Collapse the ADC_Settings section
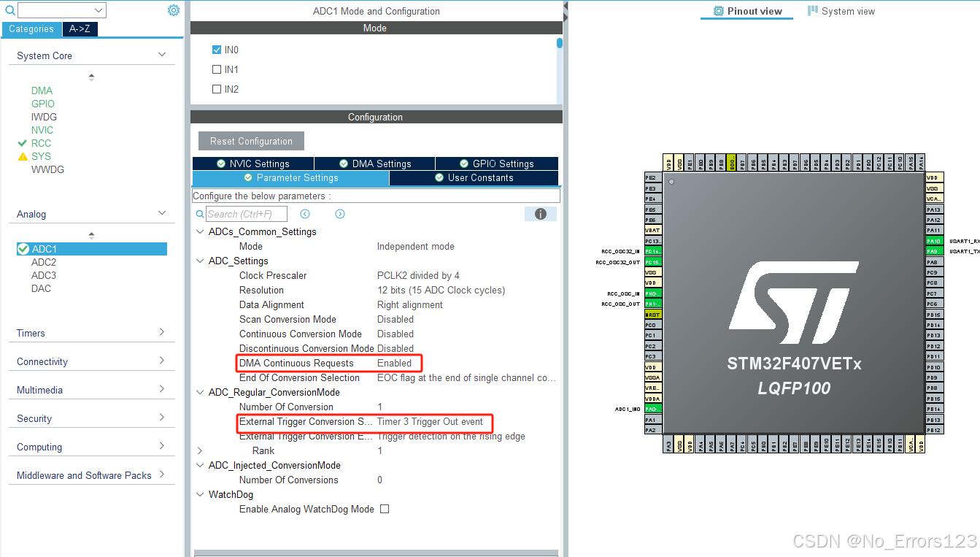Viewport: 980px width, 557px height. click(200, 261)
